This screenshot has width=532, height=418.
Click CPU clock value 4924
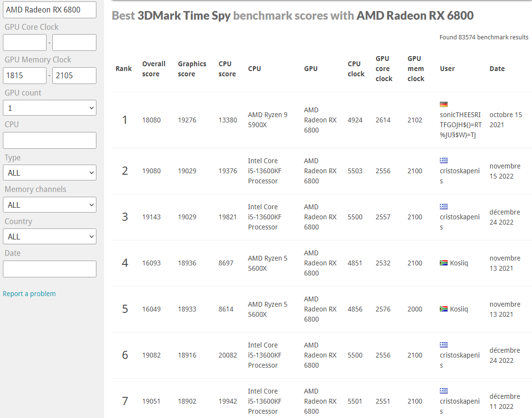(355, 120)
